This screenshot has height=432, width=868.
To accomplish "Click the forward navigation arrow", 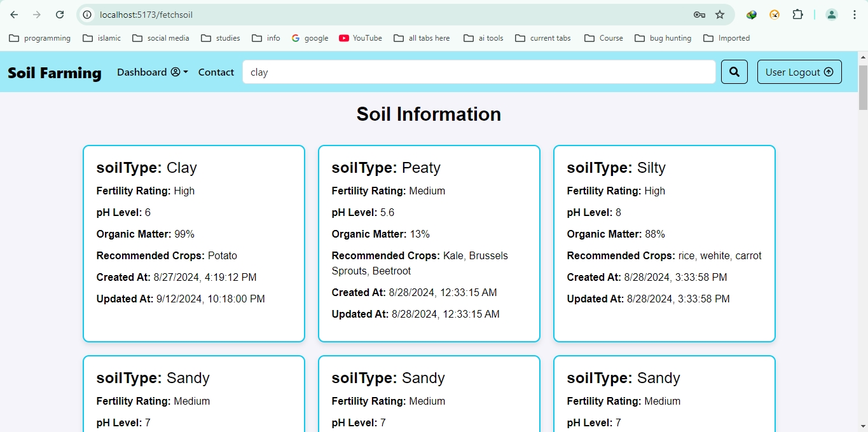I will 36,14.
